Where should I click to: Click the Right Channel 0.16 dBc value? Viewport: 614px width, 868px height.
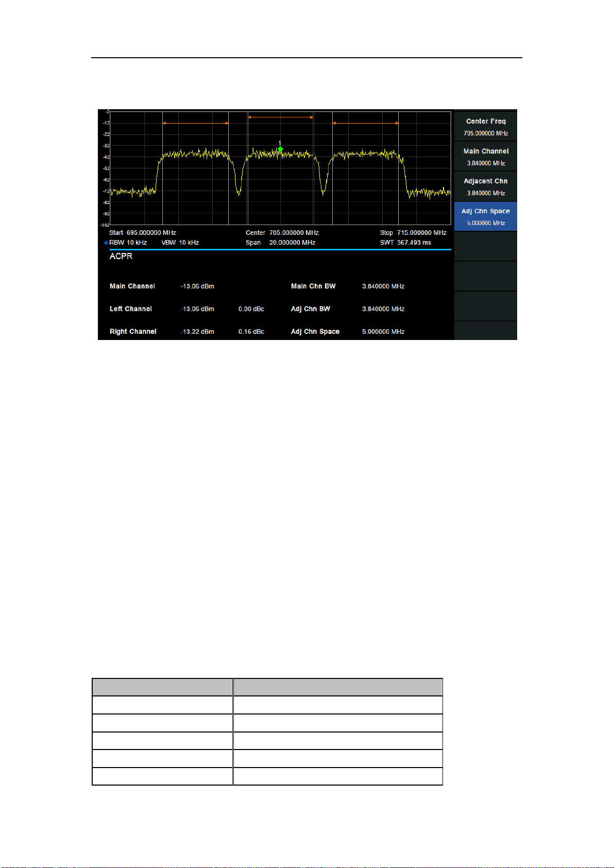251,332
